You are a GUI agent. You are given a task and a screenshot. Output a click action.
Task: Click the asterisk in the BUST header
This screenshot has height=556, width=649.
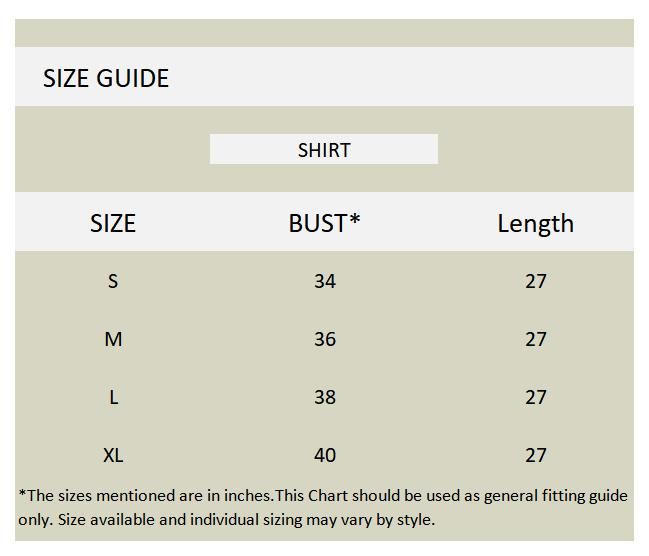pos(355,218)
